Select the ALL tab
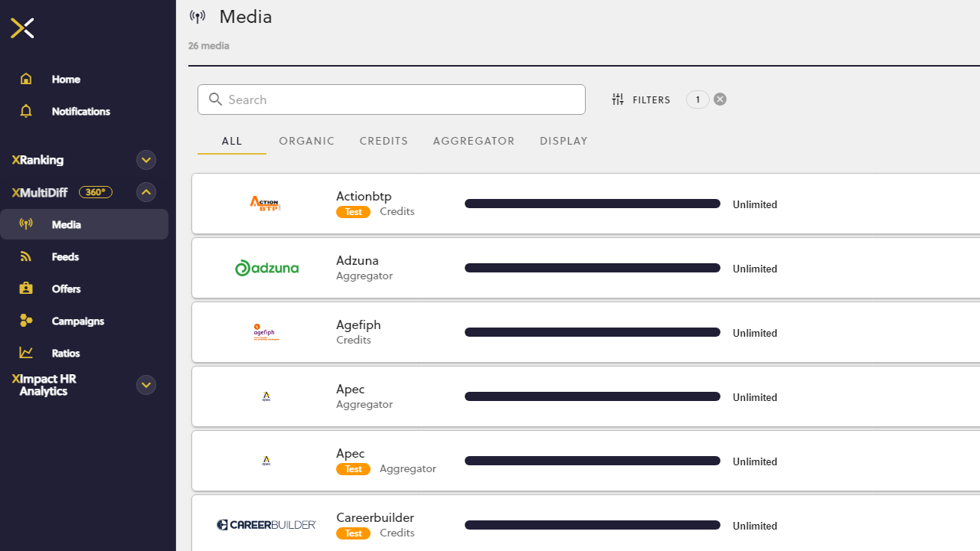Viewport: 980px width, 551px height. (232, 141)
